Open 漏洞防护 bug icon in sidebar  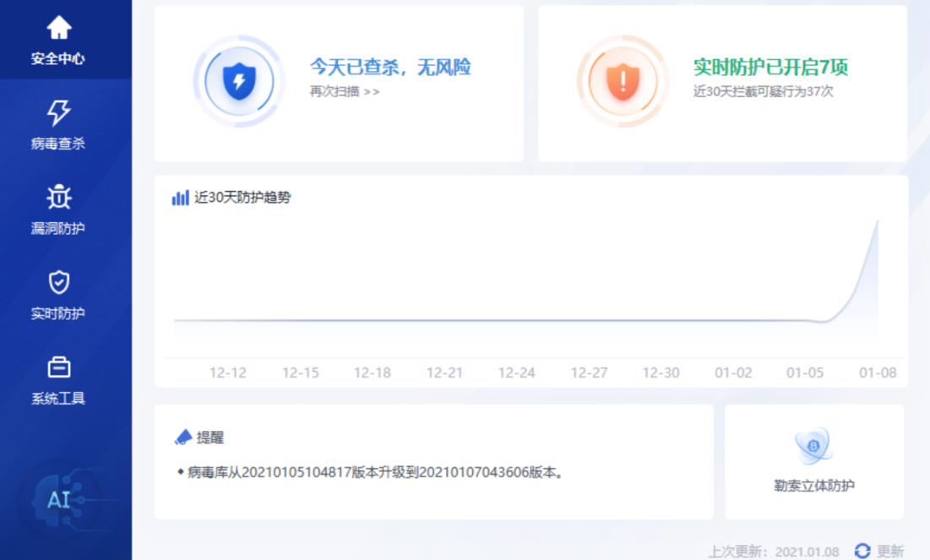[x=58, y=198]
